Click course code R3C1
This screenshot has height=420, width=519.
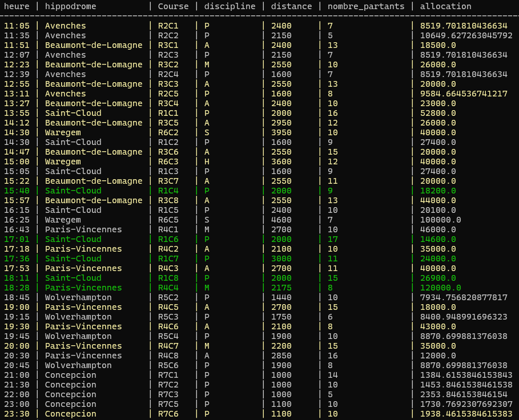tap(168, 45)
